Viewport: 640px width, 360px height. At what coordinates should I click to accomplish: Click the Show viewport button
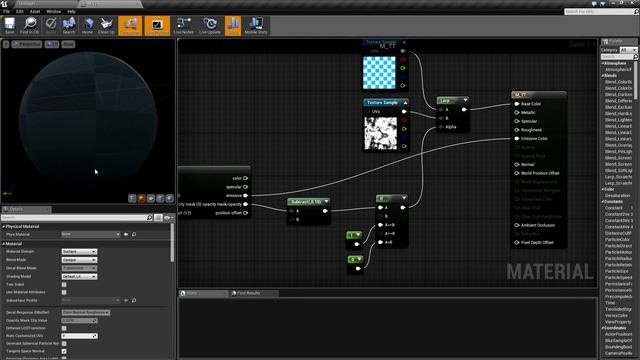[68, 44]
